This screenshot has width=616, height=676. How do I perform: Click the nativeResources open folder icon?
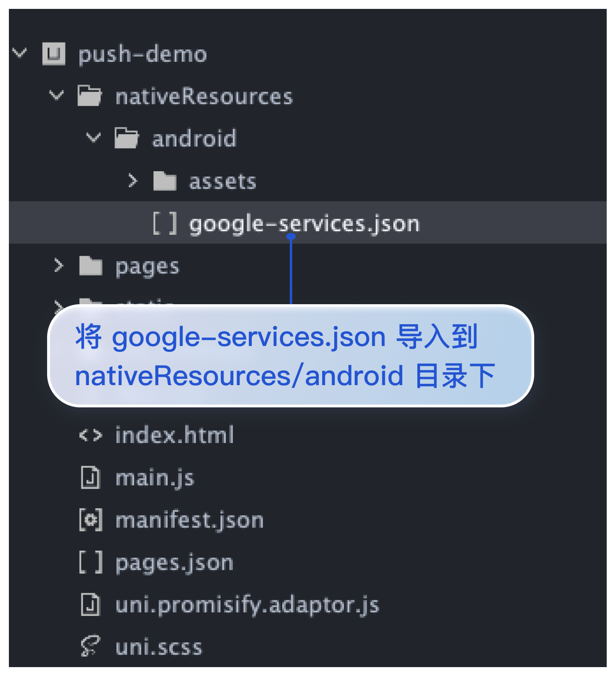click(89, 96)
